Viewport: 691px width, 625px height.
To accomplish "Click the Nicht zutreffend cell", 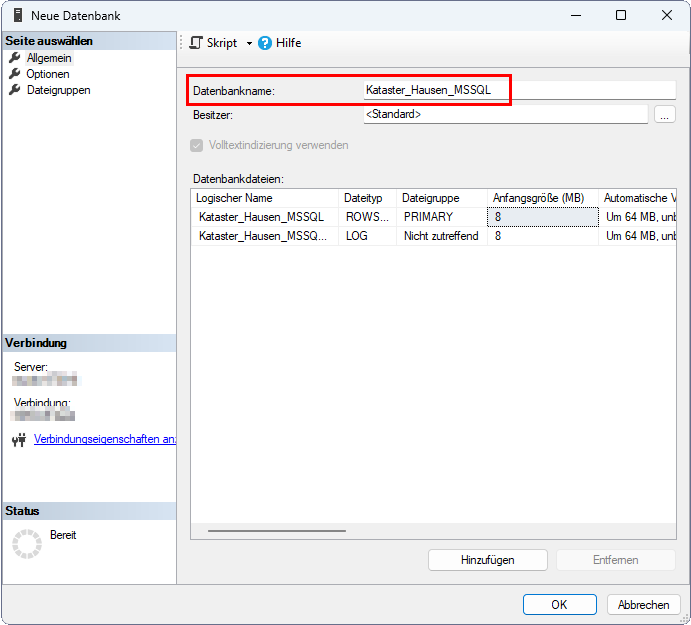I will pos(442,236).
